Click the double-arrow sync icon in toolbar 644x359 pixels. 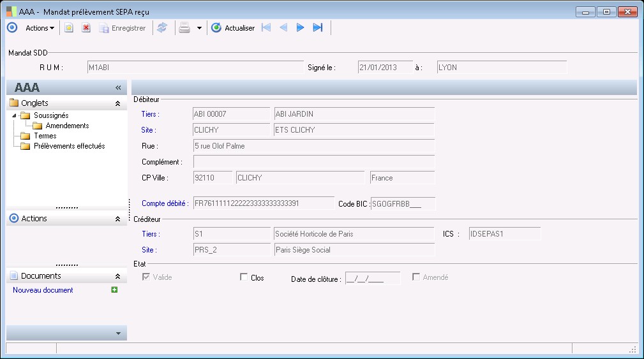162,28
